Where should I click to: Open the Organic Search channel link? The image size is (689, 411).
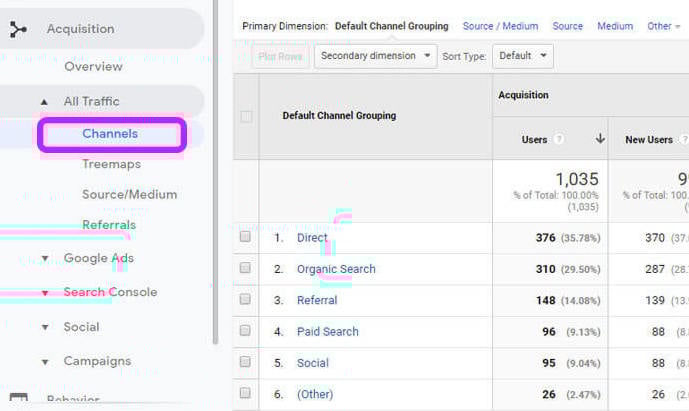coord(336,269)
